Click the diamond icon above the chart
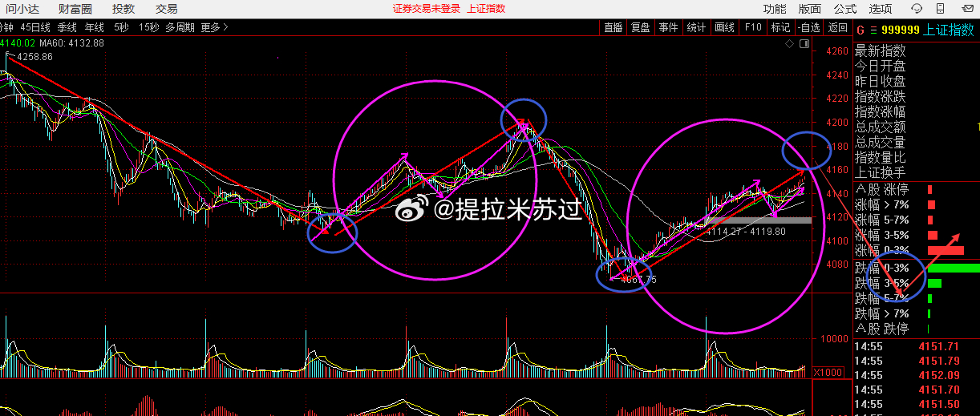Image resolution: width=980 pixels, height=416 pixels. [788, 45]
